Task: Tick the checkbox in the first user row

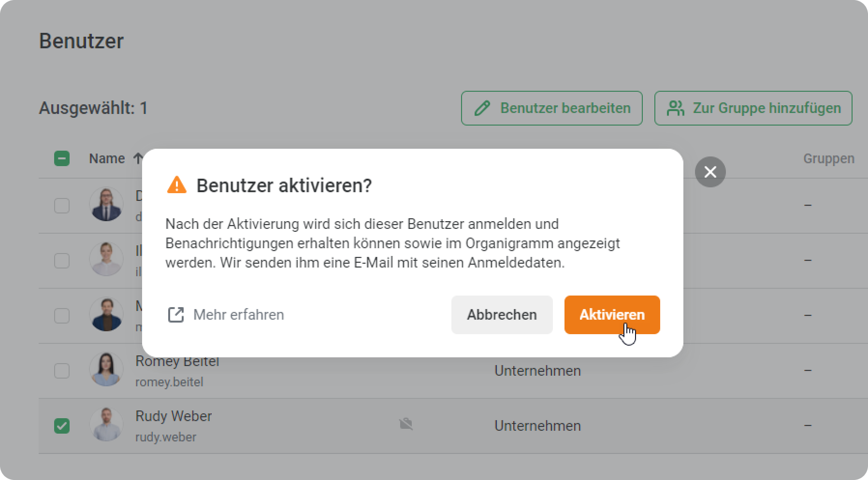Action: 62,206
